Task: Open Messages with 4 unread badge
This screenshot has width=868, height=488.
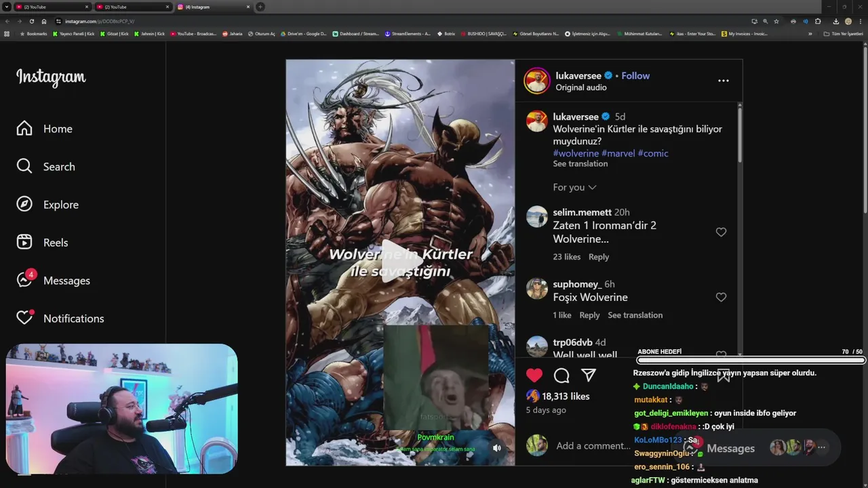Action: (54, 280)
